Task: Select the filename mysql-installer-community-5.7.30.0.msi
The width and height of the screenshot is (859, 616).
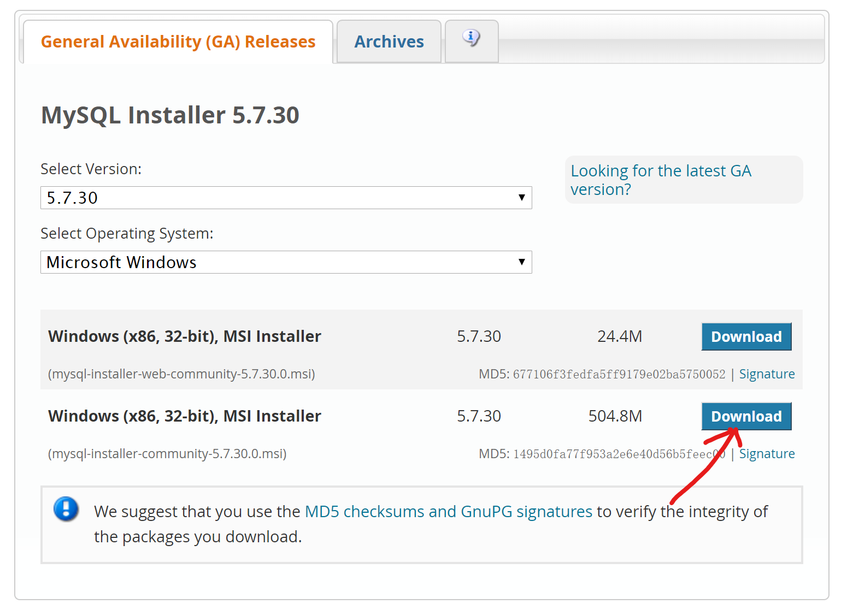Action: (x=167, y=454)
